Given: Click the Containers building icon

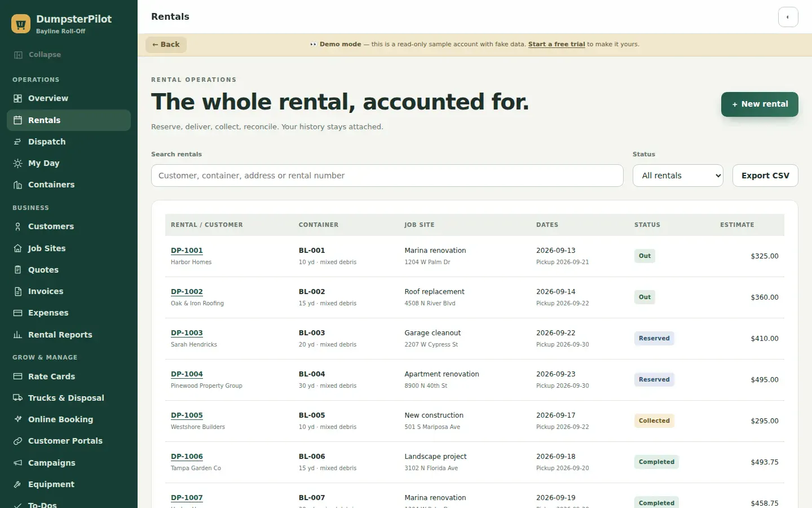Looking at the screenshot, I should [18, 185].
